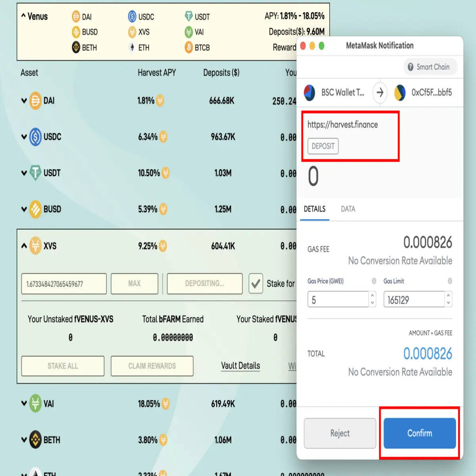Collapse the XVS vault row
The height and width of the screenshot is (476, 476).
tap(24, 246)
